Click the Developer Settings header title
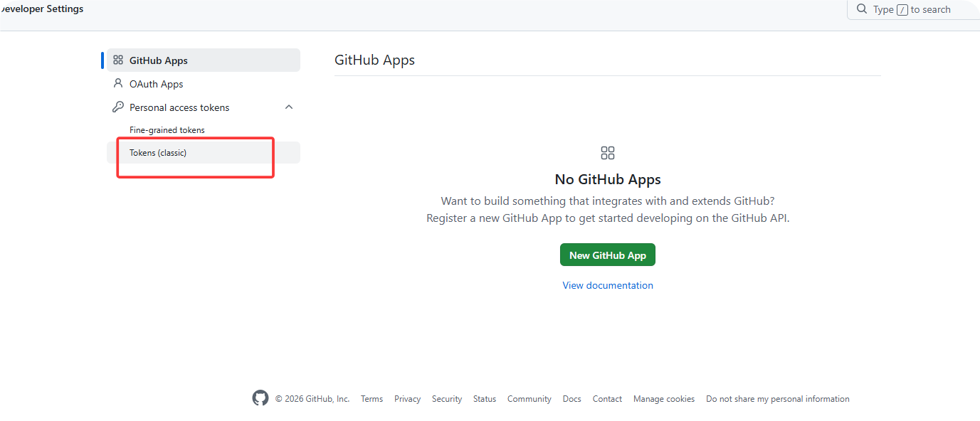 (42, 9)
